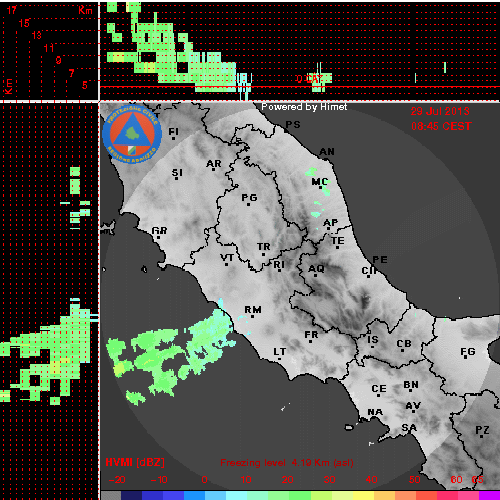This screenshot has width=500, height=500.
Task: Click the '65' scale value
Action: (x=477, y=480)
